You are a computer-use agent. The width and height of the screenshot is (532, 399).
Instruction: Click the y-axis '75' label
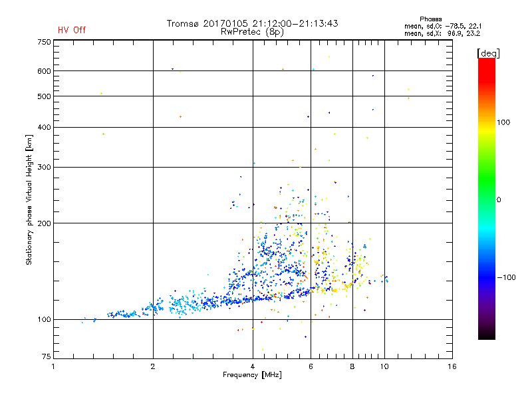pyautogui.click(x=47, y=356)
